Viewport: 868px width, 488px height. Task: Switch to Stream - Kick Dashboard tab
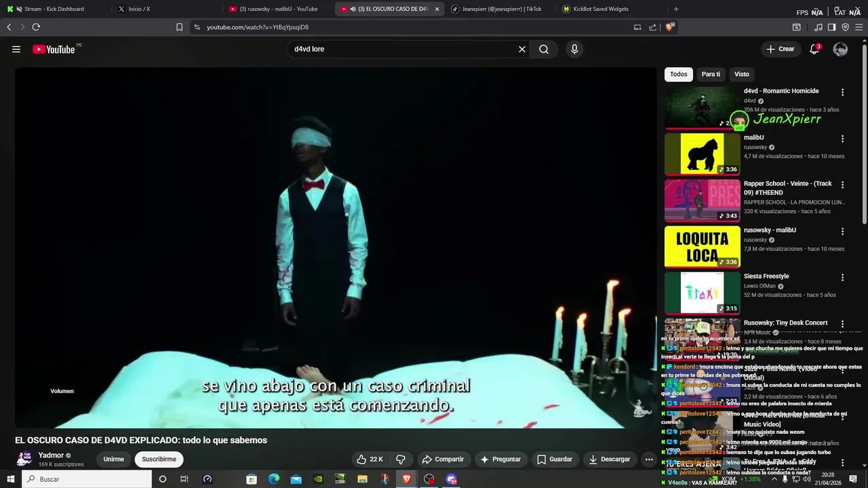[x=54, y=9]
